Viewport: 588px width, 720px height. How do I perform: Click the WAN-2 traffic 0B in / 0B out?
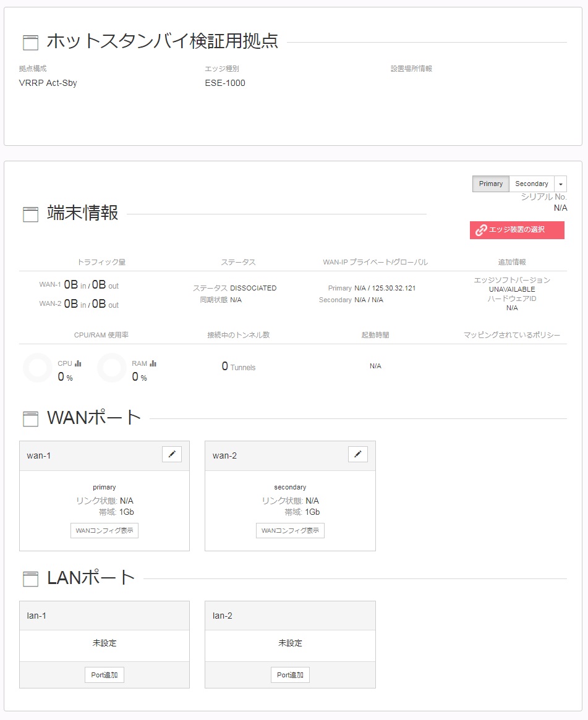[x=91, y=305]
